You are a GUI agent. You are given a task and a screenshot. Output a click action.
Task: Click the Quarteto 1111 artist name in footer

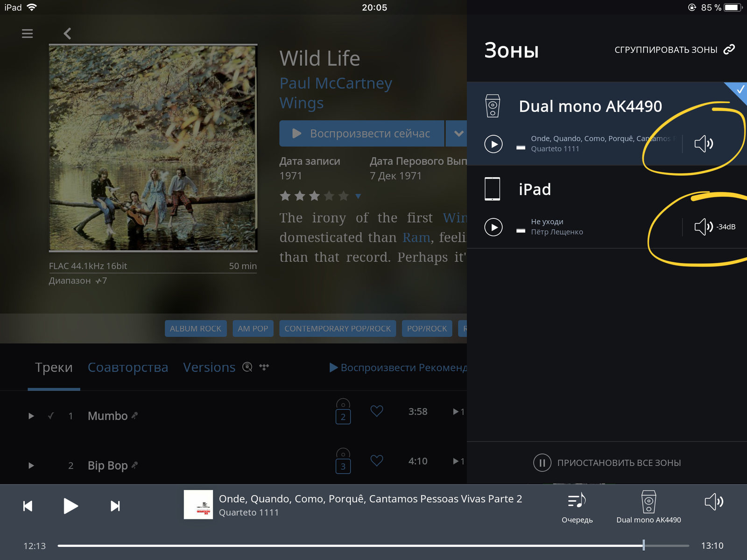click(x=249, y=512)
